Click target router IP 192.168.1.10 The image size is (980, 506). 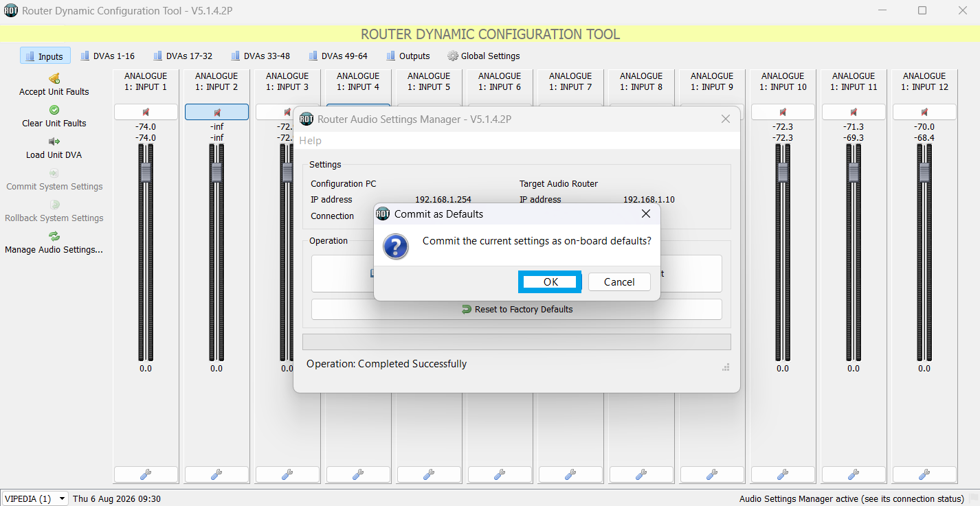click(649, 199)
